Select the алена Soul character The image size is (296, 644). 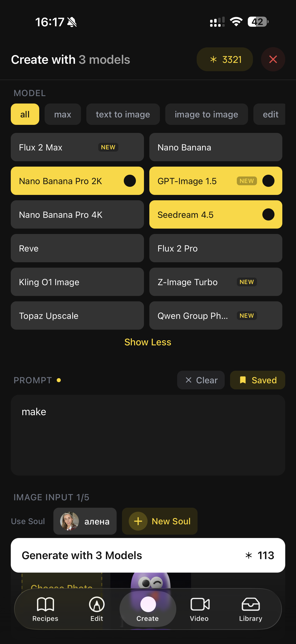(85, 521)
